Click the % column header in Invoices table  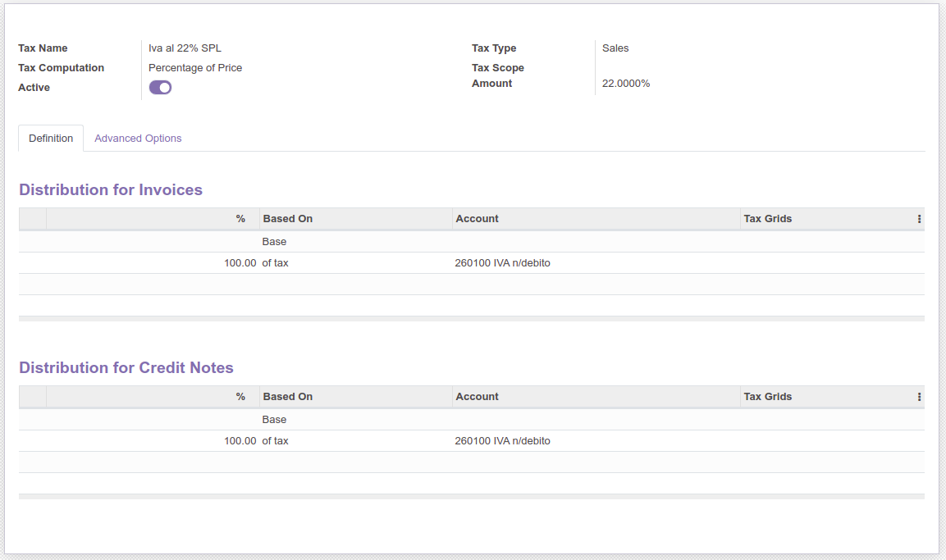pos(153,219)
